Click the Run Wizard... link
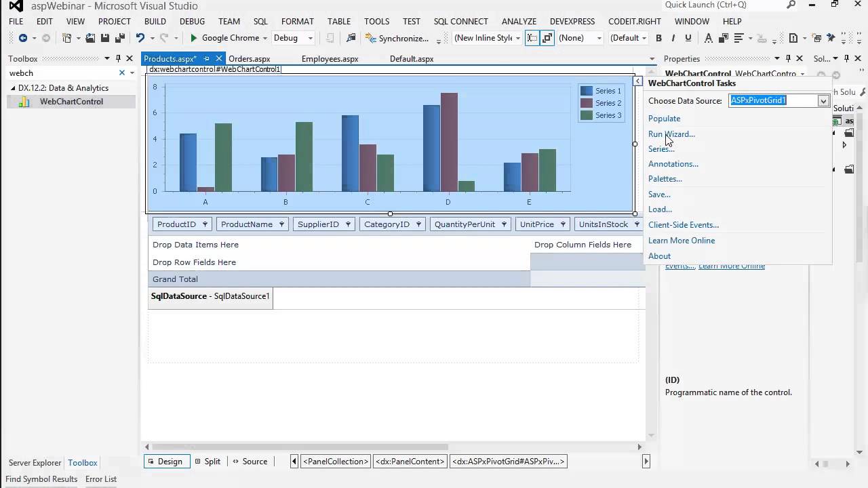 pos(671,134)
